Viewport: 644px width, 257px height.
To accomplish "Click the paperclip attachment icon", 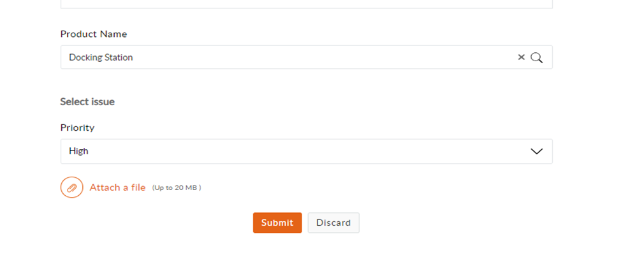I will 71,187.
